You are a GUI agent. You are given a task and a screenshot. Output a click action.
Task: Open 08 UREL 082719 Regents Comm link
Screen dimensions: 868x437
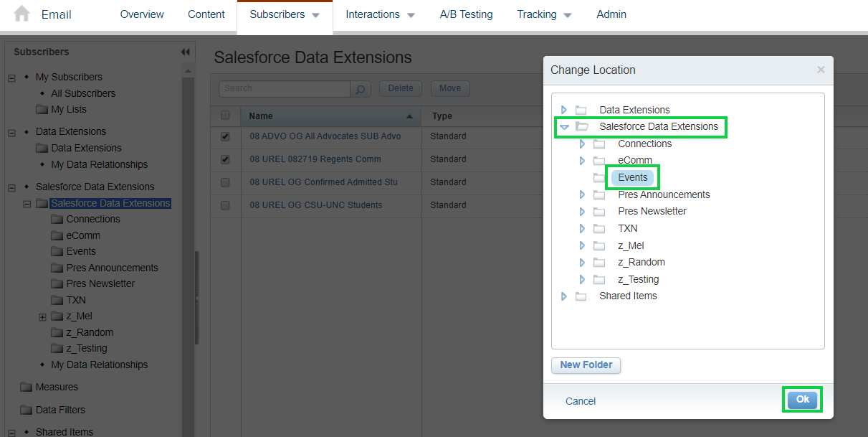315,159
